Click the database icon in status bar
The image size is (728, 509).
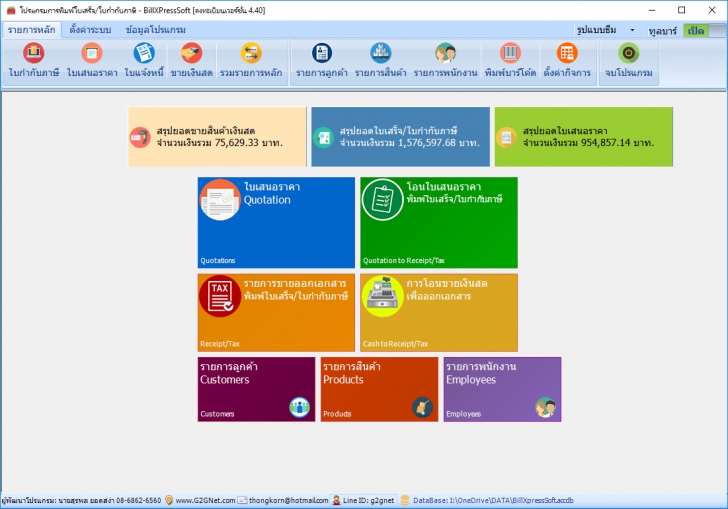click(x=405, y=500)
